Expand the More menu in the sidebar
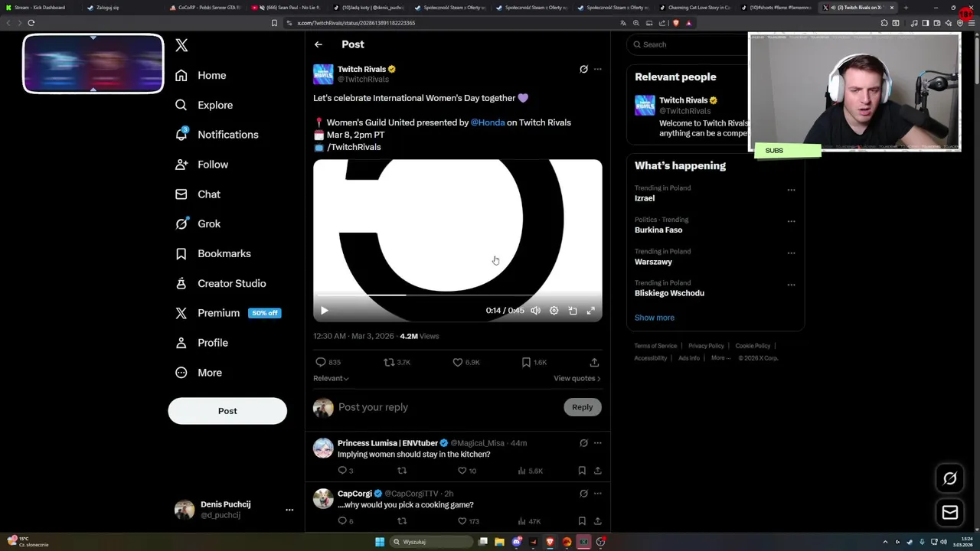This screenshot has height=551, width=980. pyautogui.click(x=198, y=373)
